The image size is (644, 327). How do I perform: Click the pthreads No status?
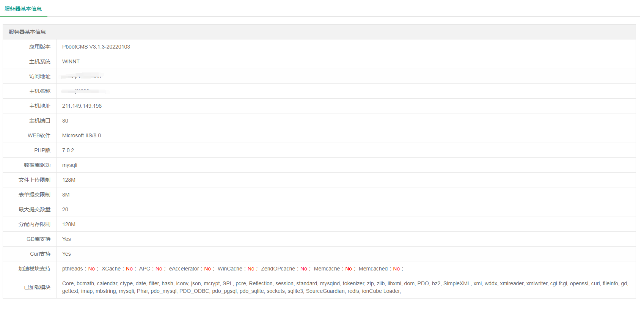pos(91,269)
